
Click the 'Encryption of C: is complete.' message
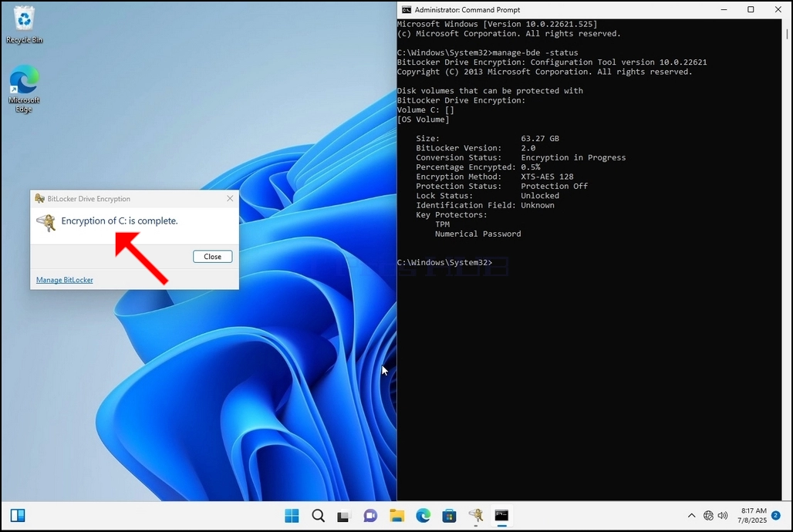tap(120, 221)
